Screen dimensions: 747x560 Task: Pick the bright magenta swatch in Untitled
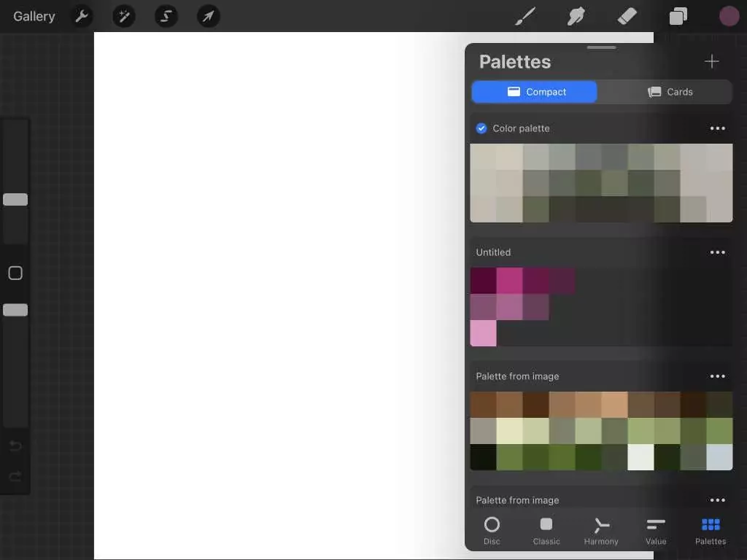click(509, 281)
